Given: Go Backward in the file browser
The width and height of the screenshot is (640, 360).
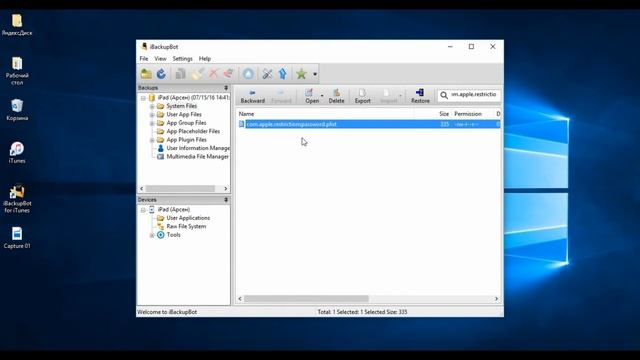Looking at the screenshot, I should pyautogui.click(x=253, y=96).
